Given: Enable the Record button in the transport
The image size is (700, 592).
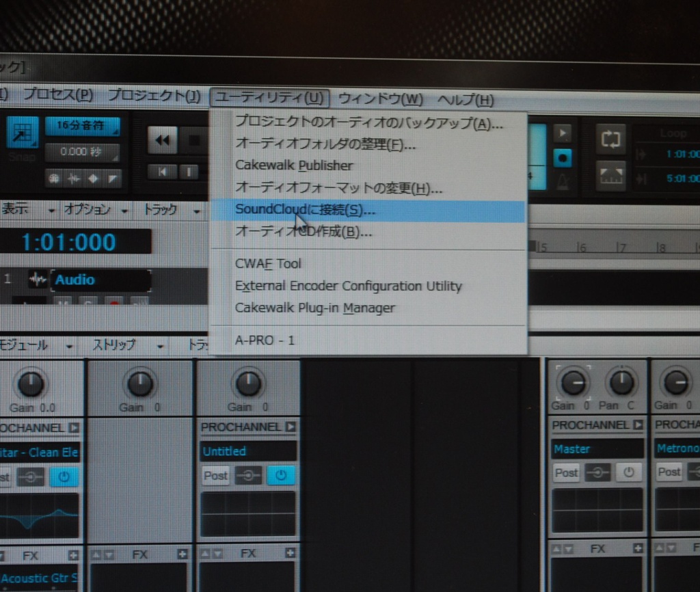Looking at the screenshot, I should [x=562, y=157].
